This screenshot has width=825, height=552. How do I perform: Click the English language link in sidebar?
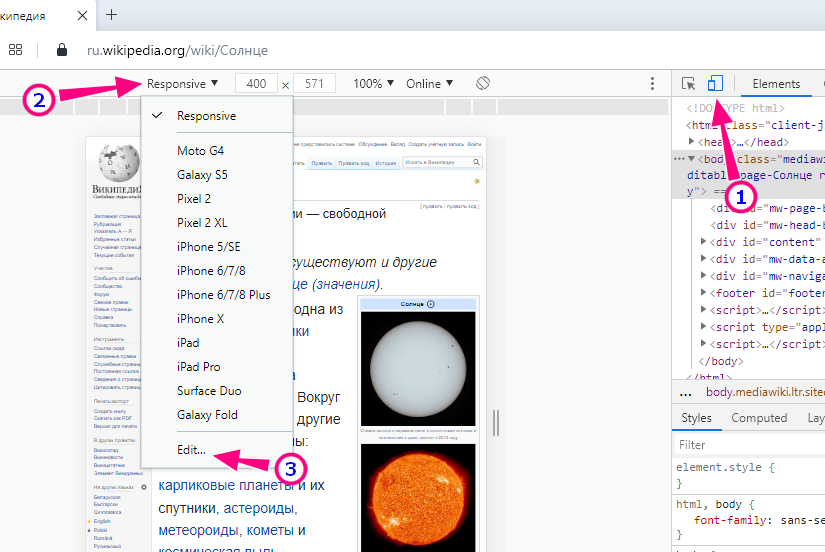point(102,521)
